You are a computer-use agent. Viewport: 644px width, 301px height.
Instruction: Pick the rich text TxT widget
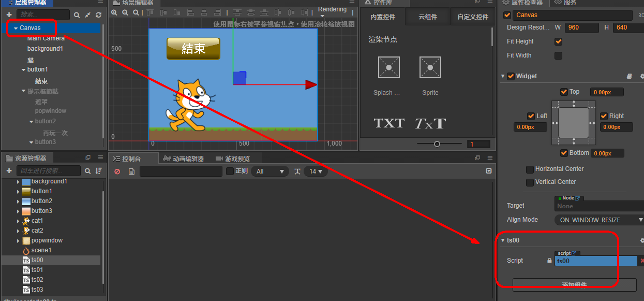coord(430,123)
